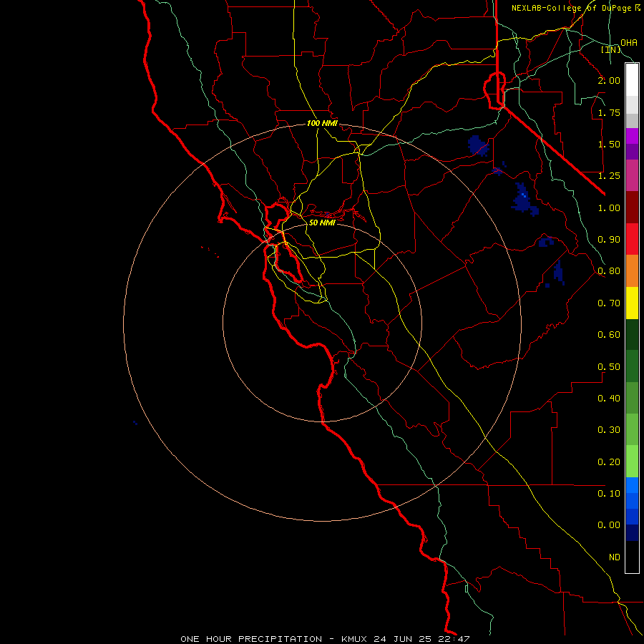Click the 1.50 legend value
Image resolution: width=644 pixels, height=644 pixels.
coord(609,144)
